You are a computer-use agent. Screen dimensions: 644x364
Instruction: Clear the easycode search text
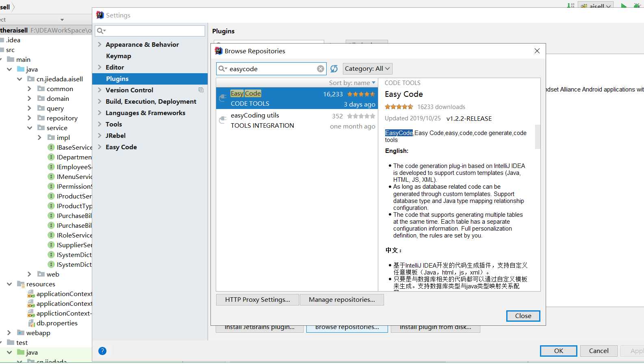click(x=321, y=69)
